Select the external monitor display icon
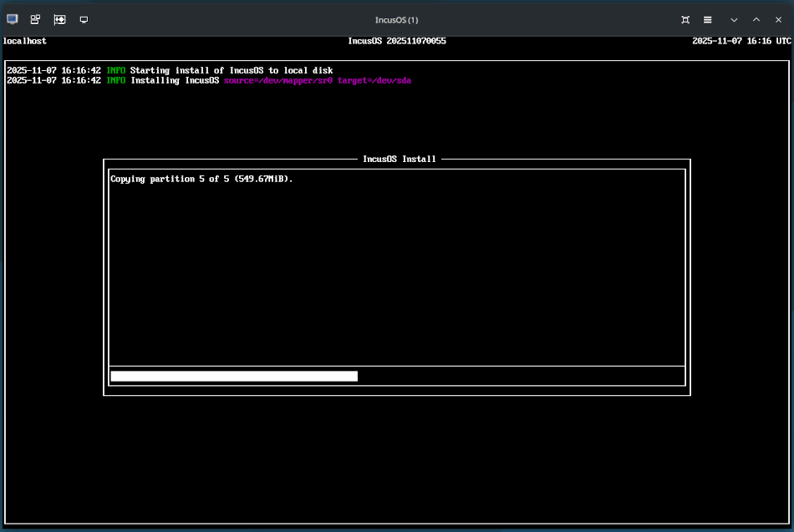794x532 pixels. pyautogui.click(x=84, y=19)
